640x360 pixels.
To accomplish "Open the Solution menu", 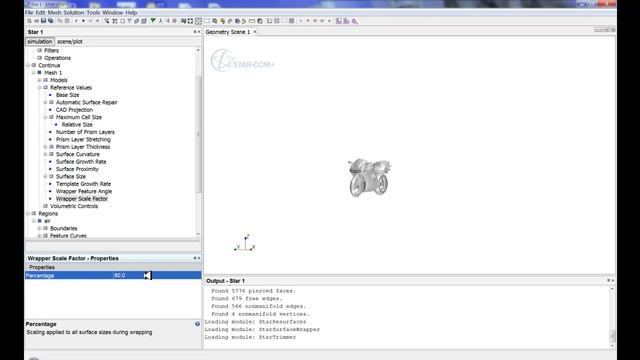I will tap(73, 13).
